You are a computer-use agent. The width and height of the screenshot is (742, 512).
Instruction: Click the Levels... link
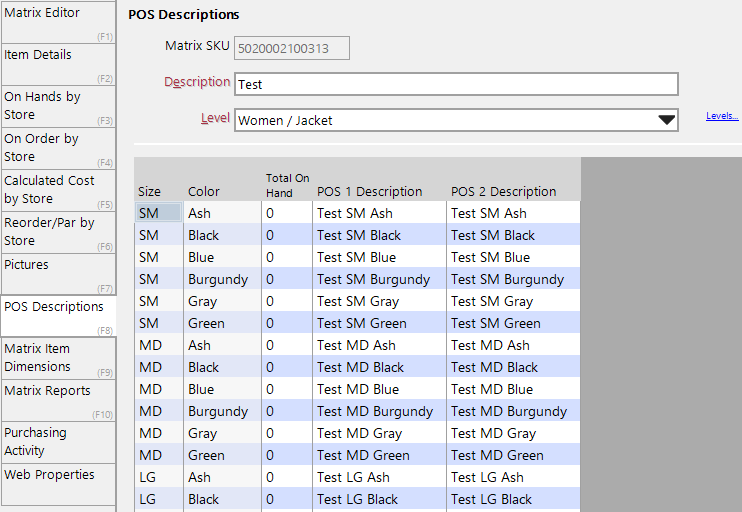coord(722,116)
